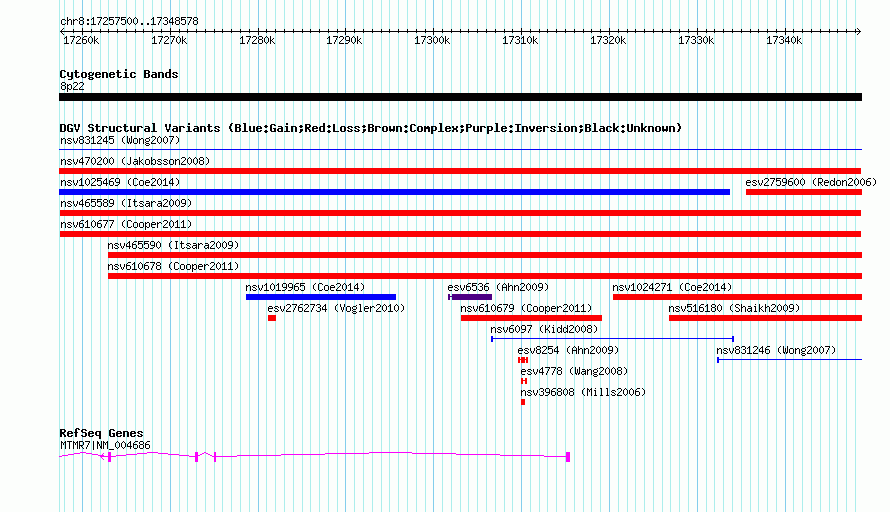Image resolution: width=890 pixels, height=512 pixels.
Task: Click the nsv6097 (Kidd2008) thin blue line
Action: pos(612,339)
